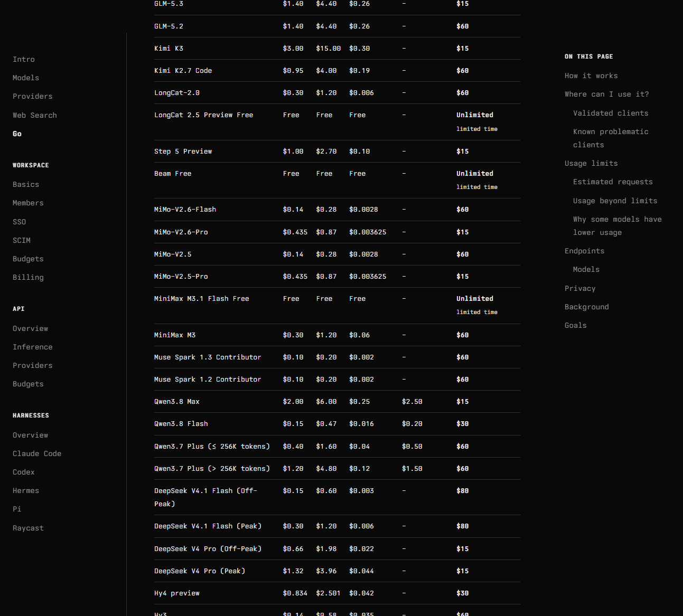This screenshot has width=683, height=616.
Task: Jump to Goals section
Action: (576, 325)
